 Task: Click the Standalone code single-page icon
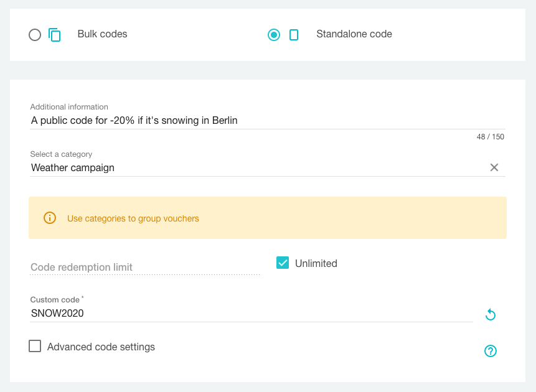click(294, 35)
